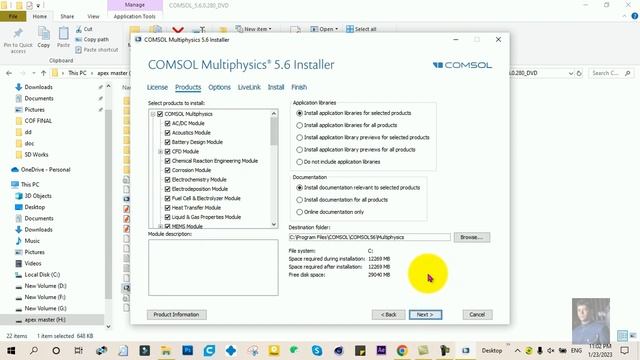
Task: Open File Explorer from the taskbar
Action: (166, 350)
